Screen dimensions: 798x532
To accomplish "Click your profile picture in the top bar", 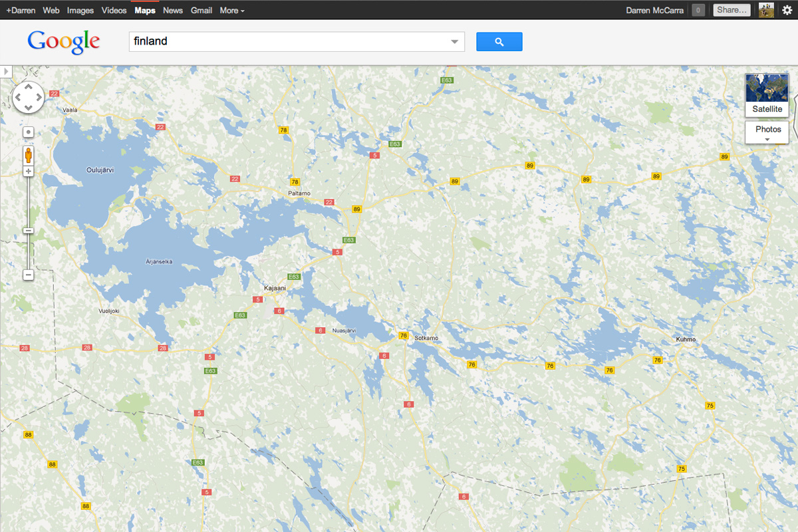I will pos(766,10).
